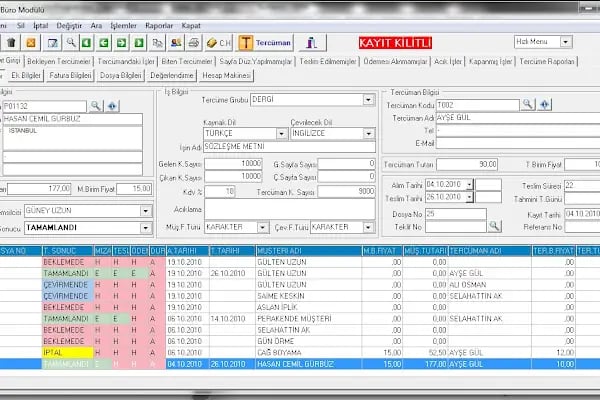The width and height of the screenshot is (600, 400).
Task: Open the customers people icon
Action: point(176,42)
